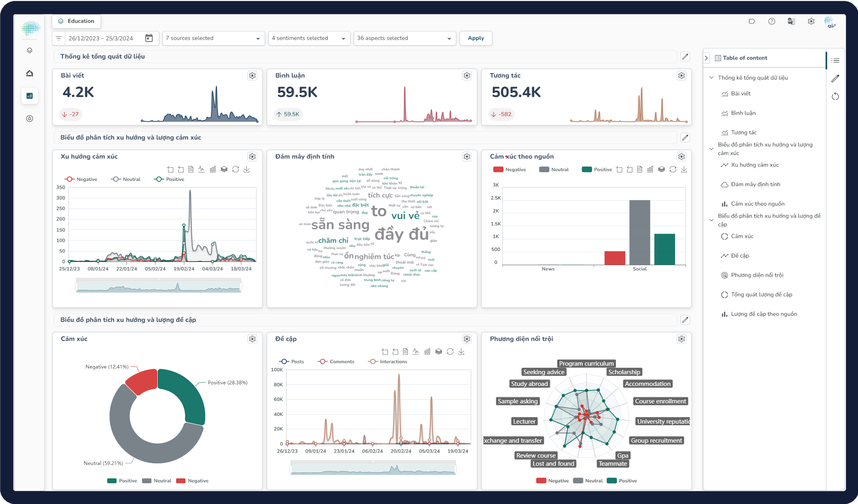Toggle Positive legend in Cảm xúc theo nguồn
Viewport: 858px width, 504px height.
(597, 169)
